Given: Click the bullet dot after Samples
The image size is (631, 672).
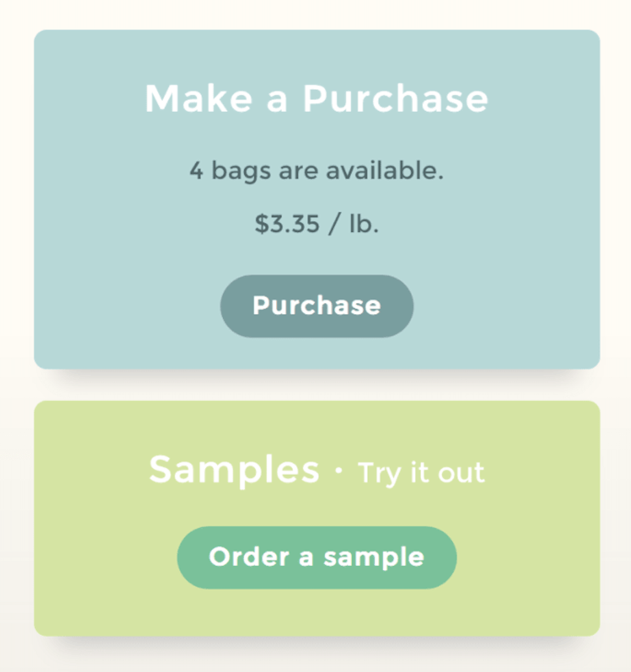Looking at the screenshot, I should [x=339, y=470].
